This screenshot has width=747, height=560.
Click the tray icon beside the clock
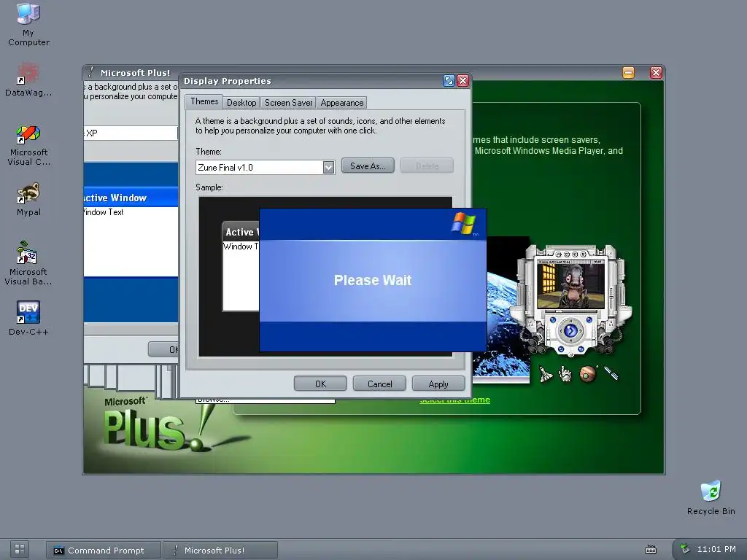coord(685,548)
